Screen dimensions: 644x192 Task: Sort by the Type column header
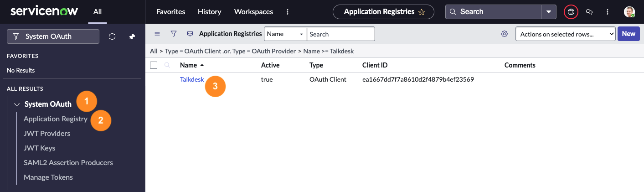(316, 65)
